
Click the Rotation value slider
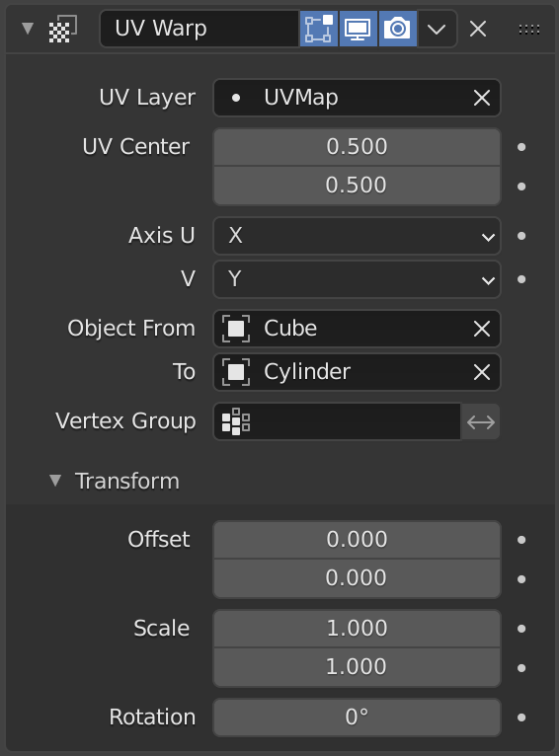[357, 717]
